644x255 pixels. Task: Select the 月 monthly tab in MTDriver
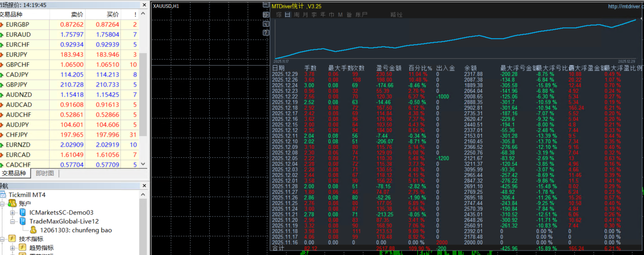pos(305,15)
